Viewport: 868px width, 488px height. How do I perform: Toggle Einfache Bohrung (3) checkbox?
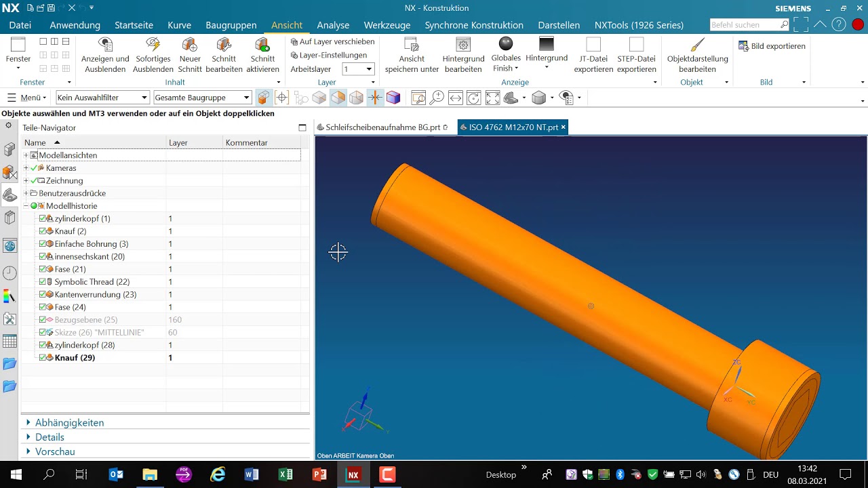(x=43, y=243)
